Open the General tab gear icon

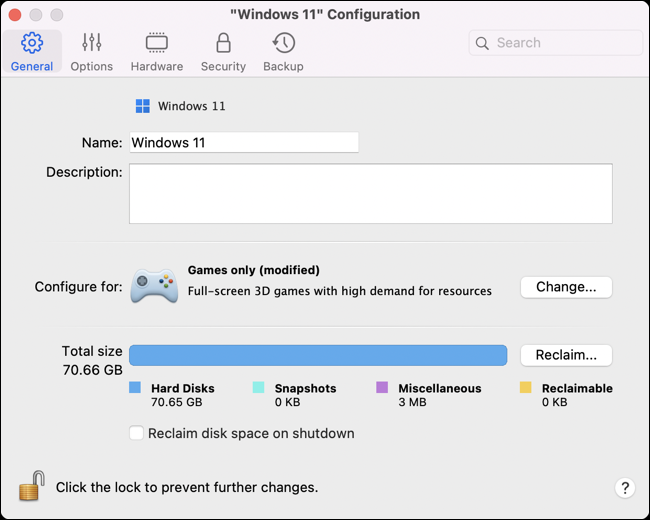click(32, 43)
